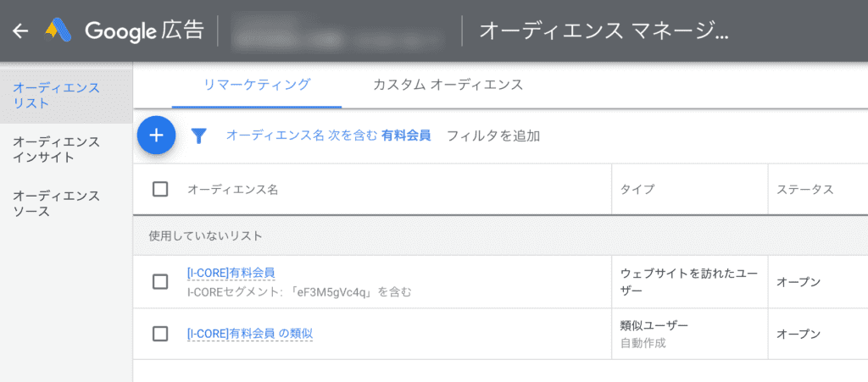Open オーディエンス インサイト in sidebar
868x382 pixels.
[56, 149]
